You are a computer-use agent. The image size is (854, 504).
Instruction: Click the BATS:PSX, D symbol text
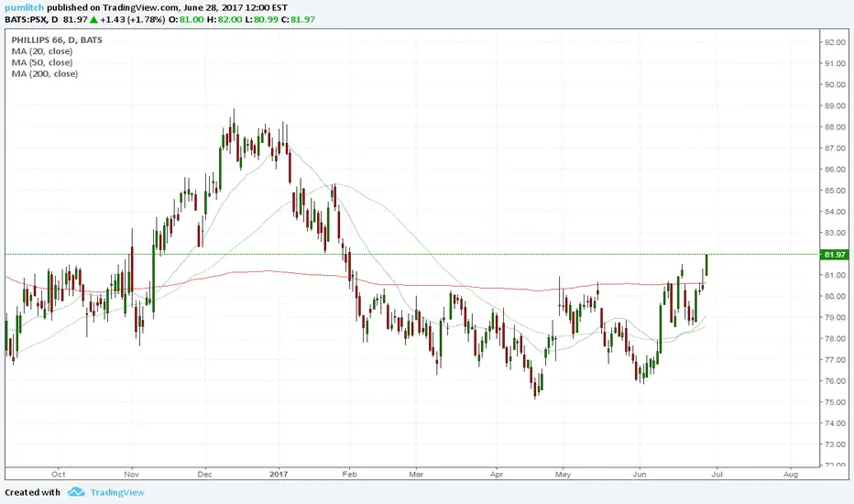pos(31,19)
